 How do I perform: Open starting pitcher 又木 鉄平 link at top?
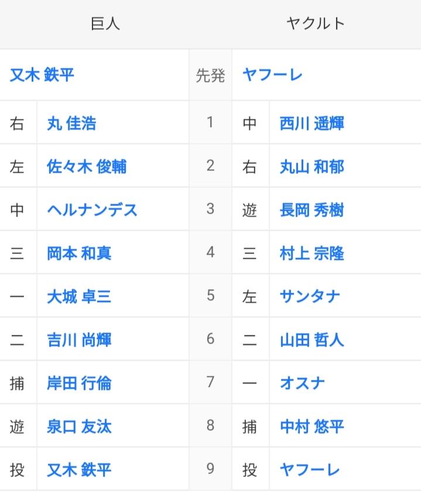[42, 75]
